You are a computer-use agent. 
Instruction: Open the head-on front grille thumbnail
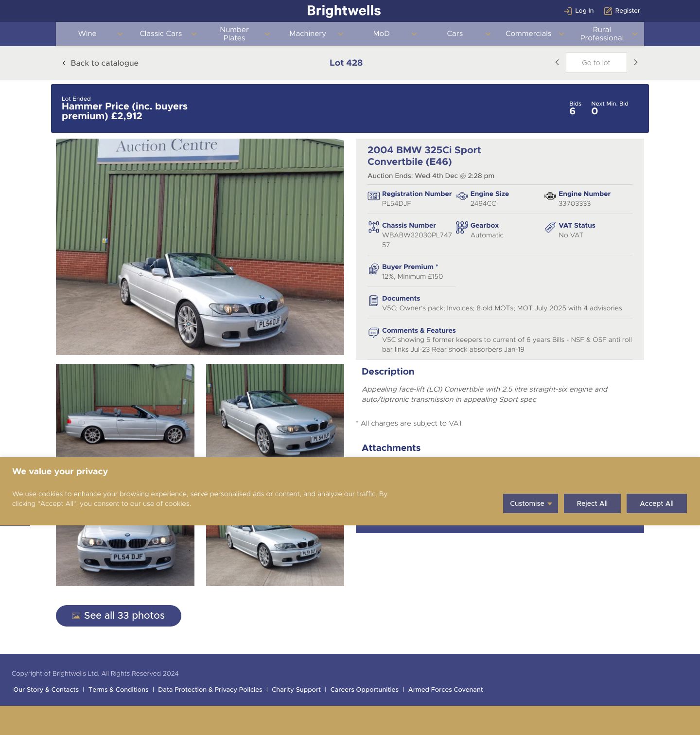(x=125, y=556)
